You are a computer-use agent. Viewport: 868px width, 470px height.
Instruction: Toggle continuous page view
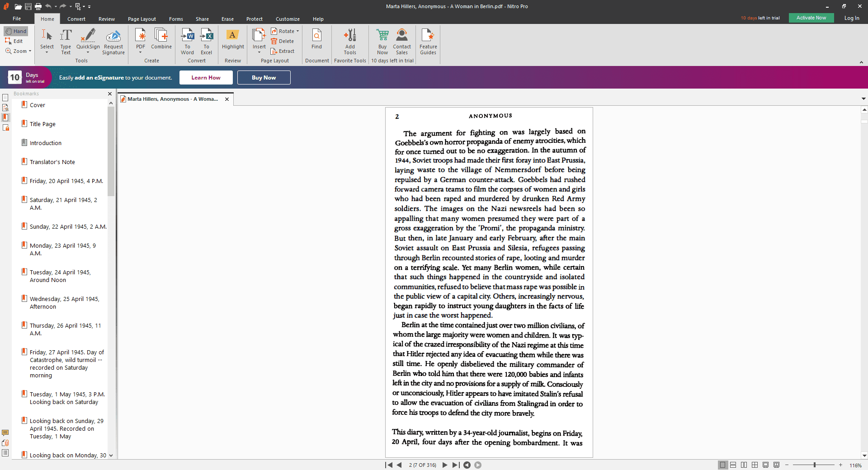(733, 465)
